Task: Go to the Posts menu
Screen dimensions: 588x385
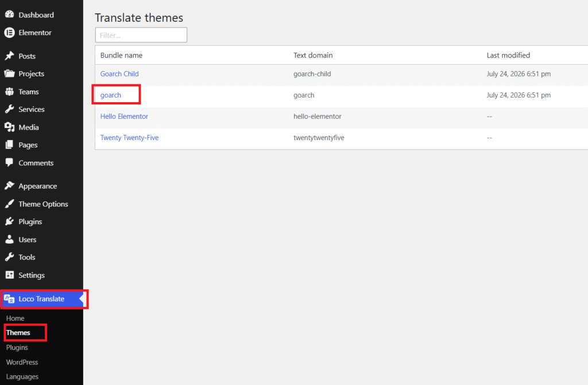Action: [x=27, y=56]
